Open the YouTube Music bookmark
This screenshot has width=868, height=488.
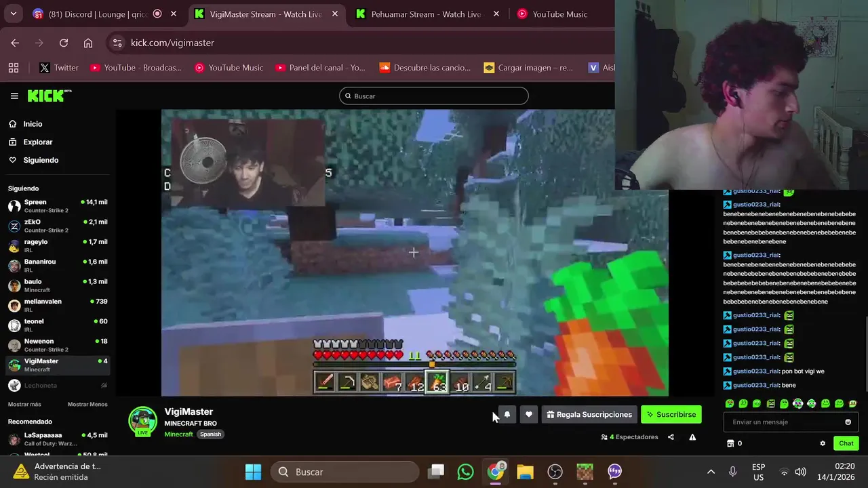229,68
